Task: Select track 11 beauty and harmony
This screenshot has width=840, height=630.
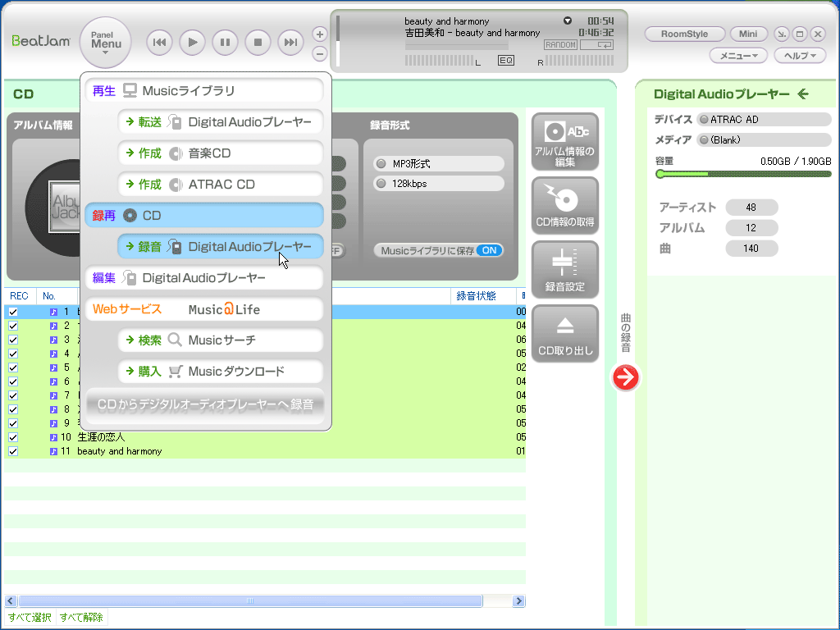Action: coord(265,451)
